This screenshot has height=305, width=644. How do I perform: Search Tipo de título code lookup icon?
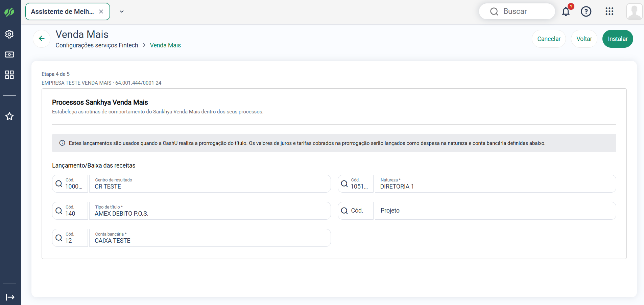point(59,211)
